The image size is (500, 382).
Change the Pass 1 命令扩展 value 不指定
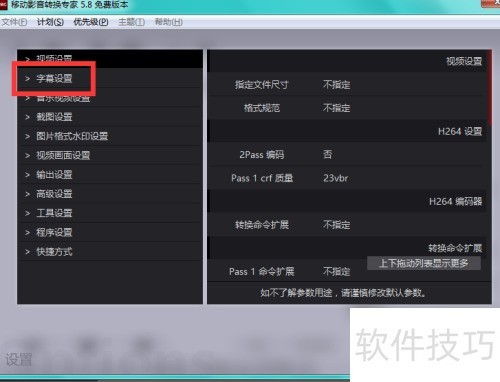[x=337, y=271]
